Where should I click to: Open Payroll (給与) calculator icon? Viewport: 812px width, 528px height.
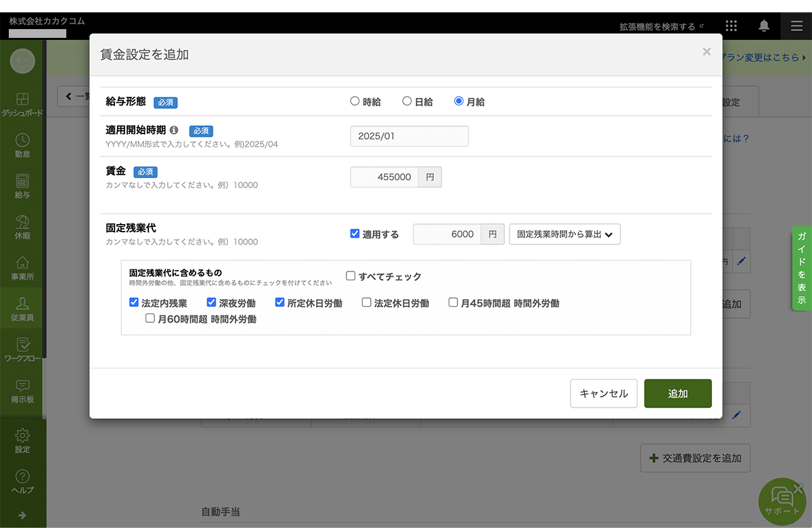coord(22,181)
